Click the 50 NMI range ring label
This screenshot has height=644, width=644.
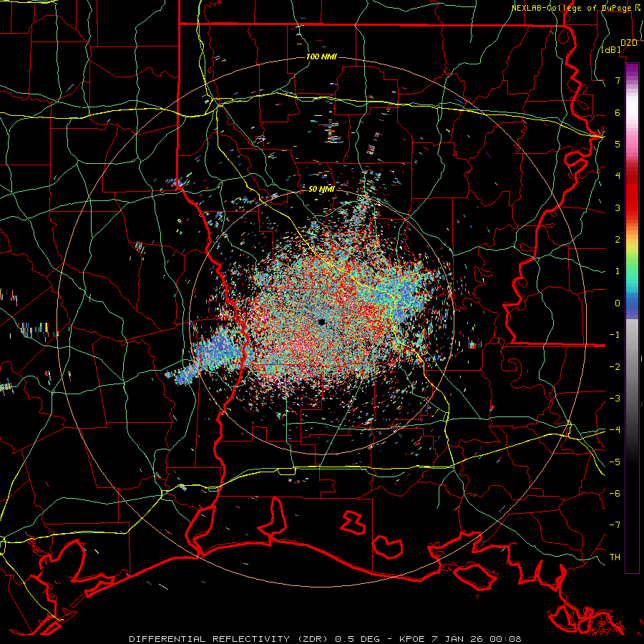[x=321, y=189]
